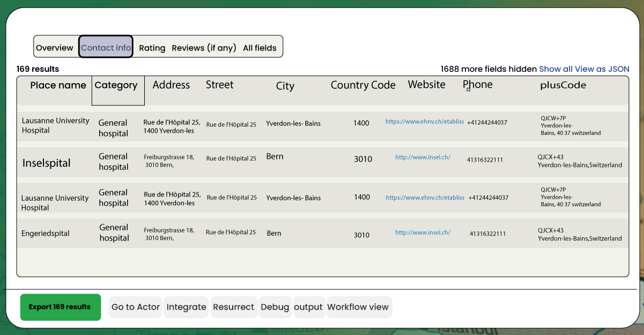Select the Inselspital place name cell
The height and width of the screenshot is (335, 644).
[x=47, y=163]
